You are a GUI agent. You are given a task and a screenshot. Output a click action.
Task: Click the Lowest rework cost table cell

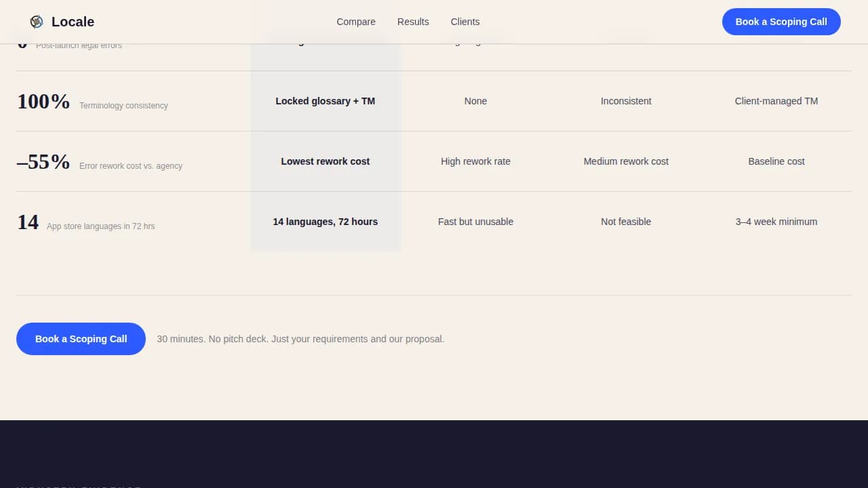point(325,161)
